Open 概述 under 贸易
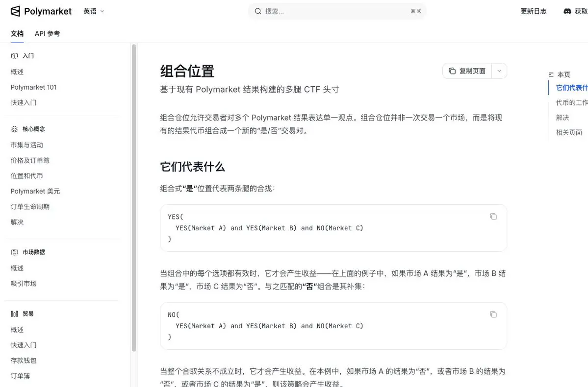This screenshot has width=588, height=387. pyautogui.click(x=17, y=330)
